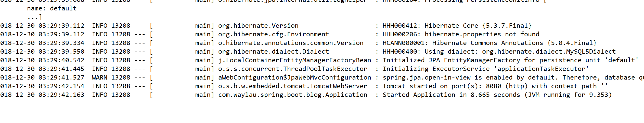Click the 'Hibernate Core {5.3.7.Final}' text
Screen dimensions: 644x123
tap(478, 26)
